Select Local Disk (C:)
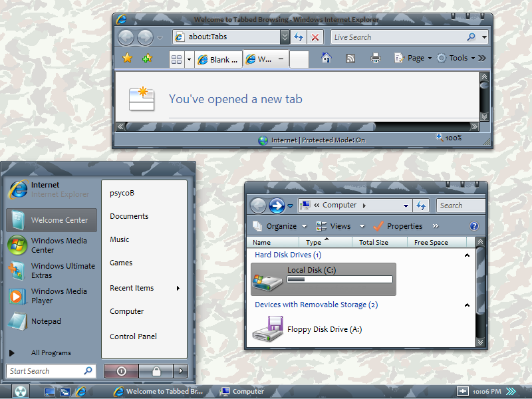The width and height of the screenshot is (532, 399). [323, 279]
